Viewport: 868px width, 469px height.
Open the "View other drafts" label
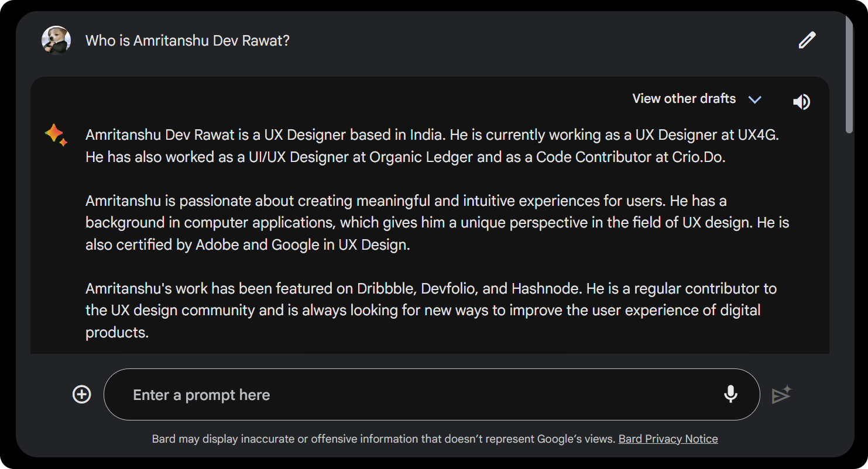[684, 99]
